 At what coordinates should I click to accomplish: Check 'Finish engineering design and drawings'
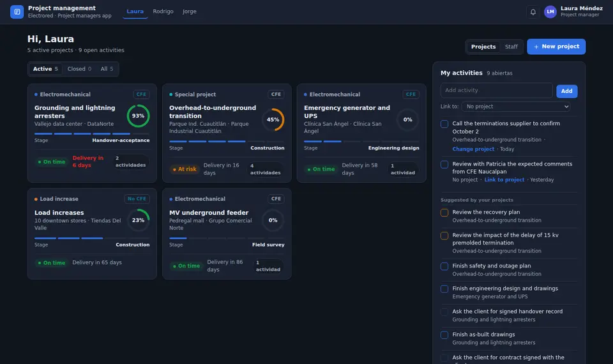[444, 289]
